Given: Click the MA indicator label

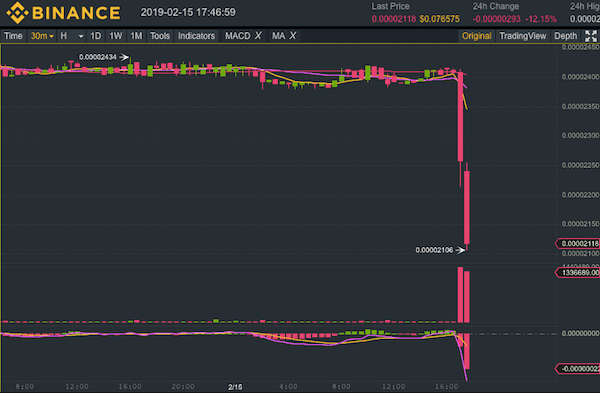Looking at the screenshot, I should point(279,36).
